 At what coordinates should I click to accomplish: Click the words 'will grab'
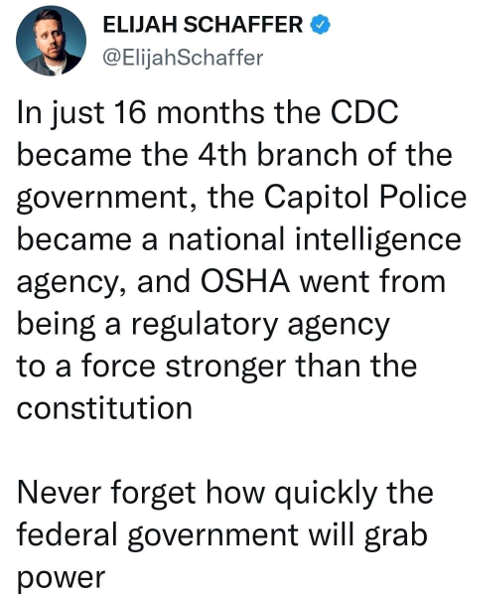click(x=368, y=535)
